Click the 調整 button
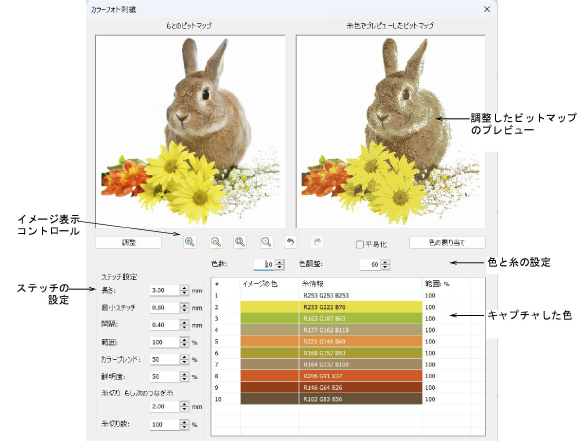This screenshot has height=441, width=578. click(128, 242)
